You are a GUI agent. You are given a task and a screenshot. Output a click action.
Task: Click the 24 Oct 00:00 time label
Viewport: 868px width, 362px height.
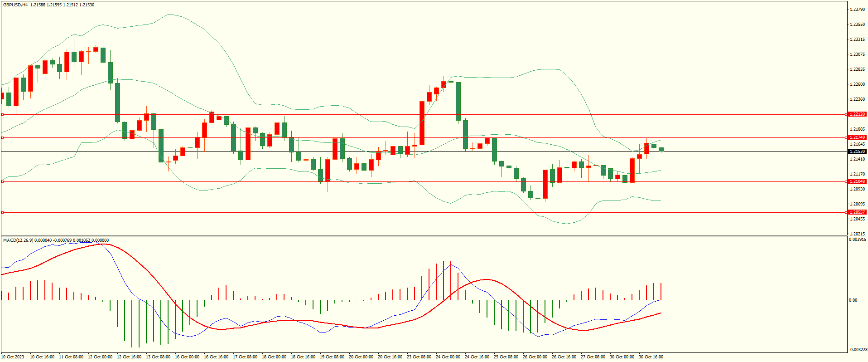point(448,357)
